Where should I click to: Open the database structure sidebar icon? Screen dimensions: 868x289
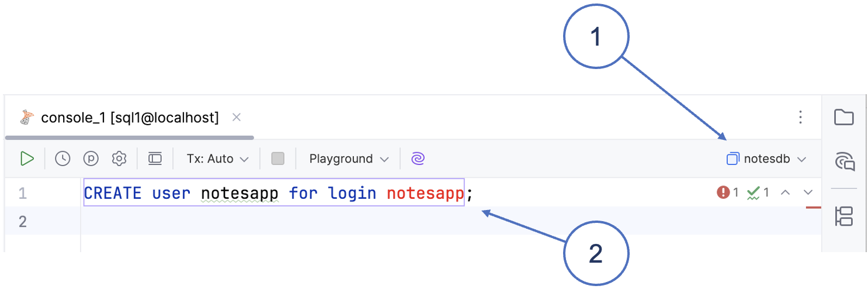(x=845, y=216)
